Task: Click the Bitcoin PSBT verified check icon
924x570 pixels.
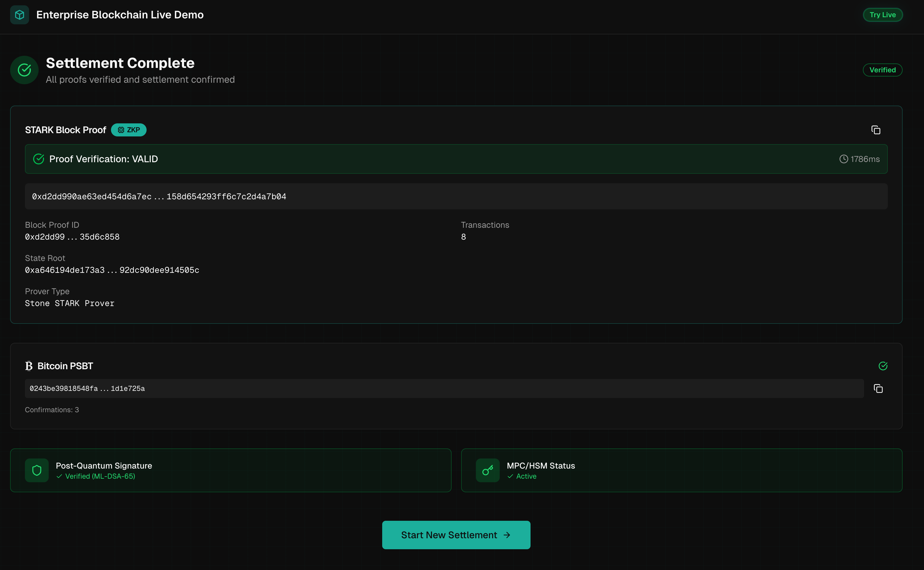Action: (883, 366)
